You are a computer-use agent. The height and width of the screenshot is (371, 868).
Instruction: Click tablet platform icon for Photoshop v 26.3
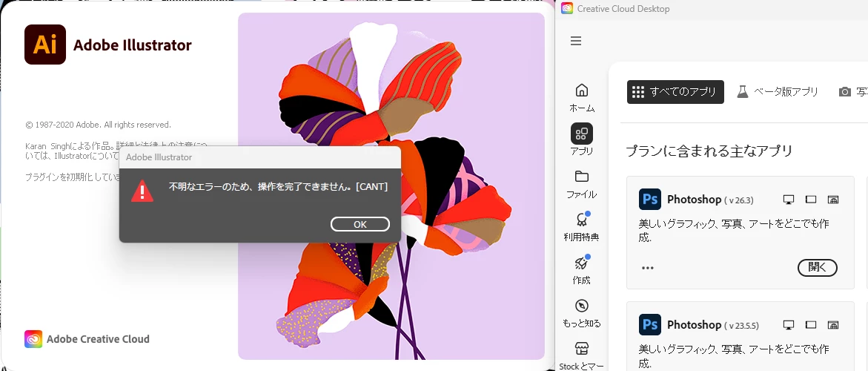click(x=811, y=200)
